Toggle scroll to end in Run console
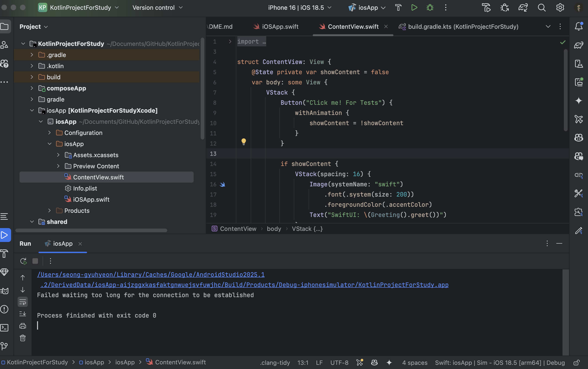Screen dimensions: 588x369 (23, 314)
